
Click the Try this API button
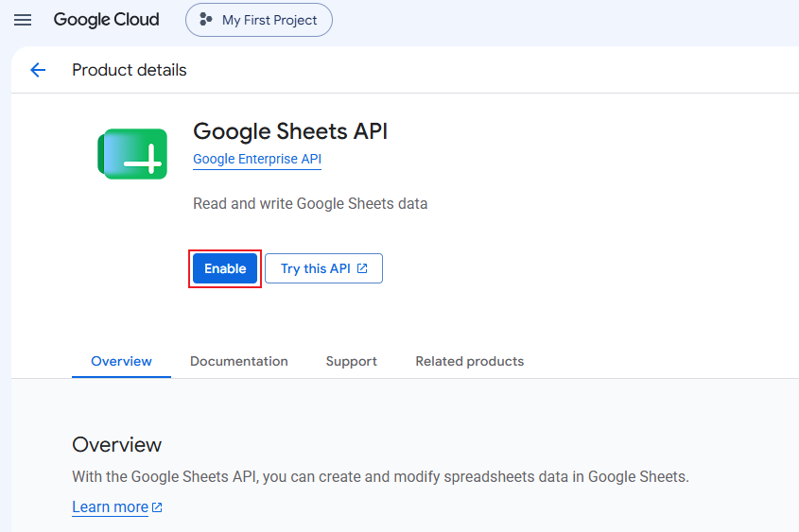click(x=323, y=268)
